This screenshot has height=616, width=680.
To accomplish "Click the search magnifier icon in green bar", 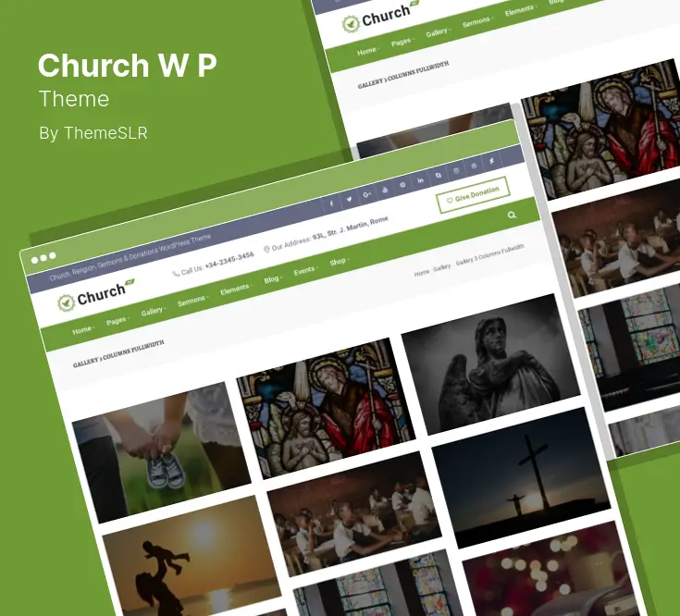I will point(513,215).
